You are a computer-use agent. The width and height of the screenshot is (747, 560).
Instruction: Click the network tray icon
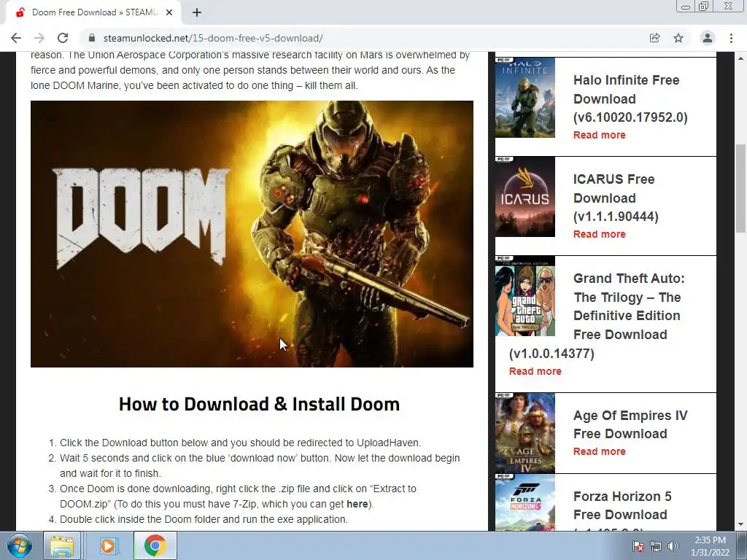click(x=656, y=546)
